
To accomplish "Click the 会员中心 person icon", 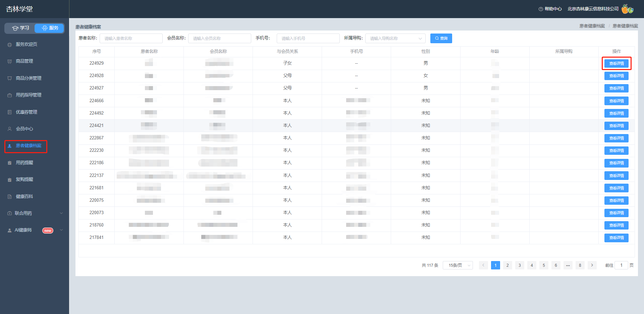I will (x=9, y=129).
